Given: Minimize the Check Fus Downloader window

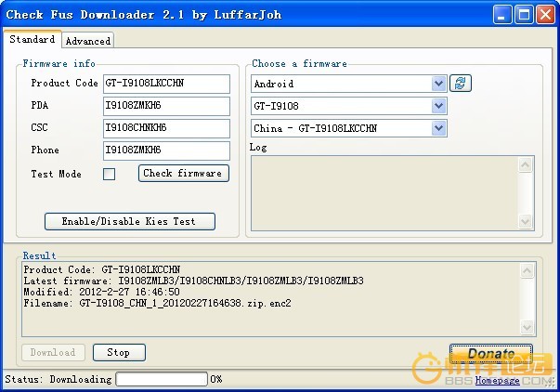Looking at the screenshot, I should coord(502,15).
